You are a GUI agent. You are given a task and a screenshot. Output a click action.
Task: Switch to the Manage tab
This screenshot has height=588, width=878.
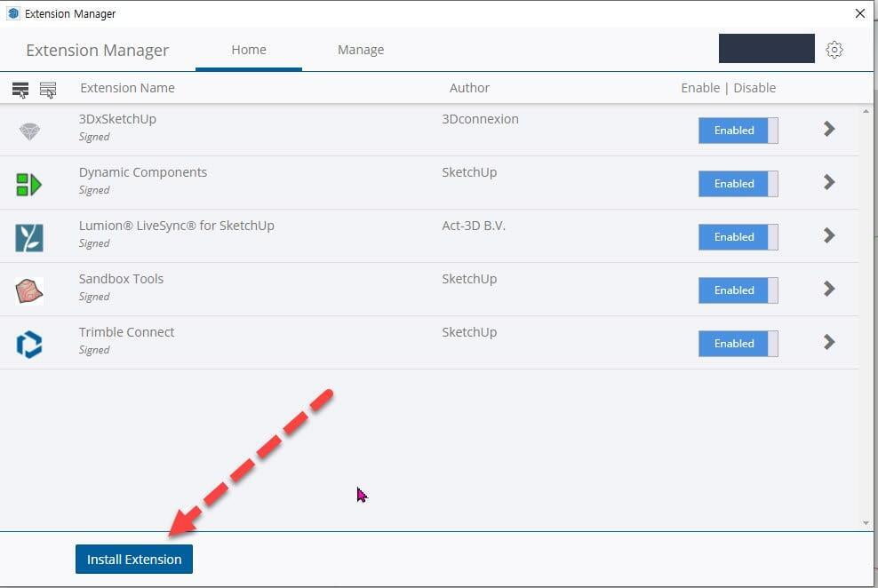361,50
